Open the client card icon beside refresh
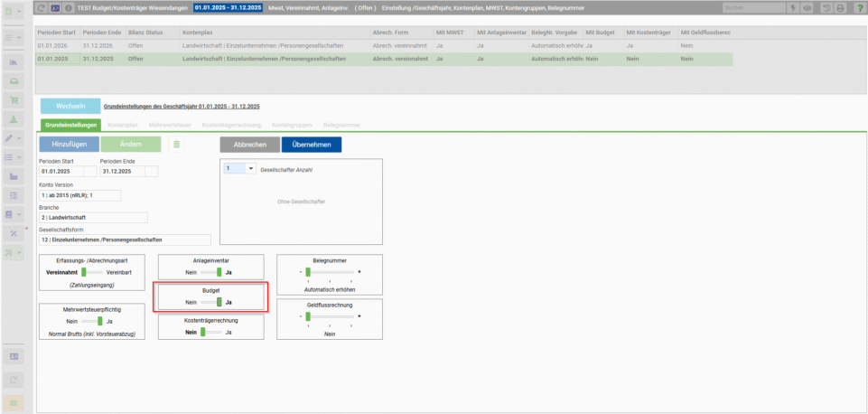Viewport: 868px width, 414px height. point(55,8)
